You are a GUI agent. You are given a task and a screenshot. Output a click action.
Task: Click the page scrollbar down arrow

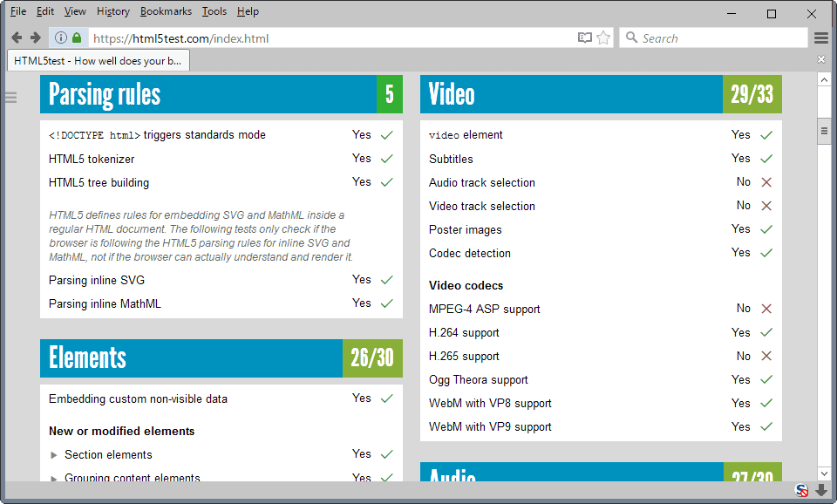(824, 473)
